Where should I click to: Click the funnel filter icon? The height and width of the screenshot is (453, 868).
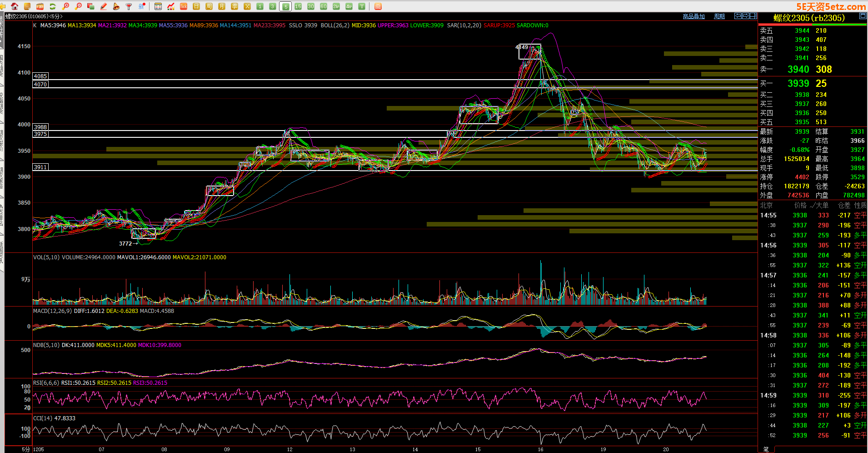129,6
